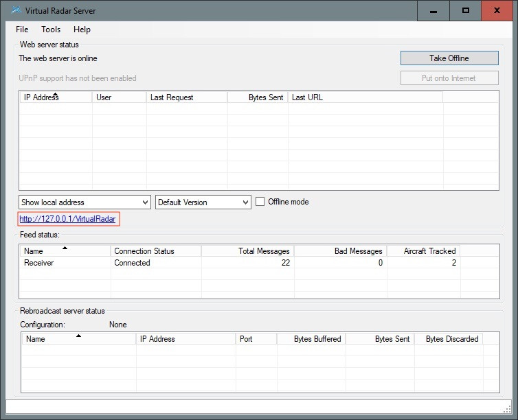Image resolution: width=518 pixels, height=420 pixels.
Task: Click the Last URL column header
Action: pyautogui.click(x=365, y=97)
